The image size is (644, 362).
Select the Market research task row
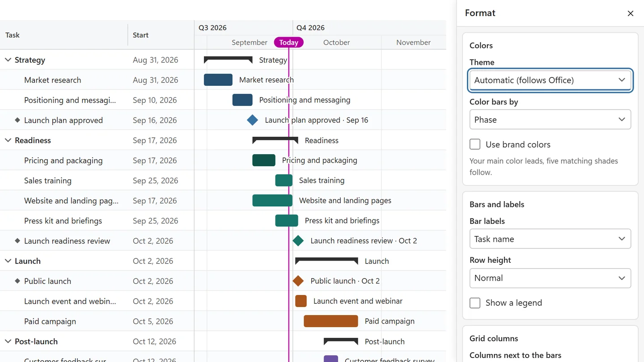(x=97, y=80)
